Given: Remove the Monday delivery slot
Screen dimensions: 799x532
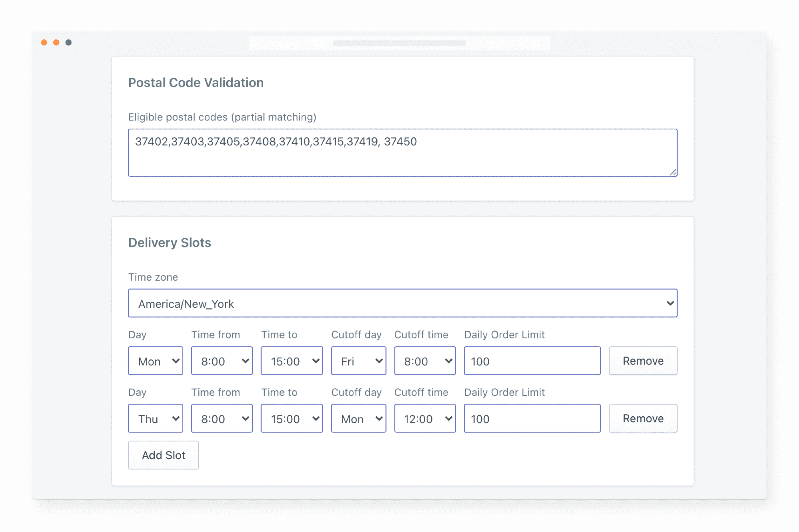Looking at the screenshot, I should pos(643,361).
